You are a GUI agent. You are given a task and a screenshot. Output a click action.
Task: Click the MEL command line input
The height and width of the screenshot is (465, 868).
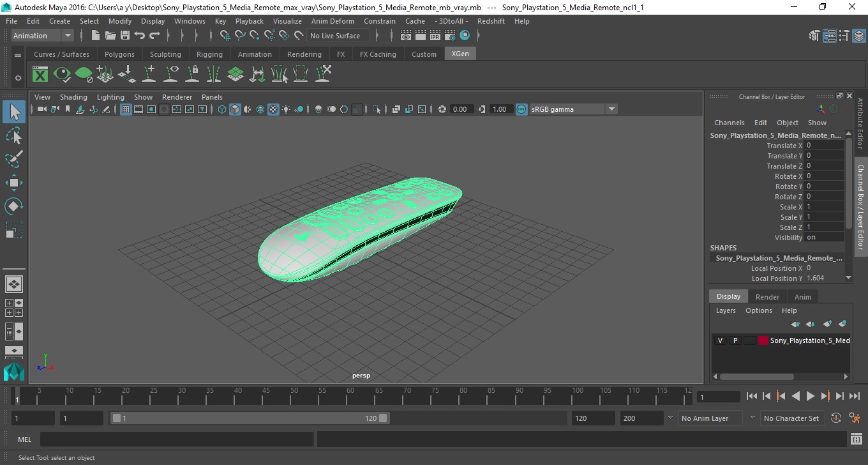coord(176,439)
